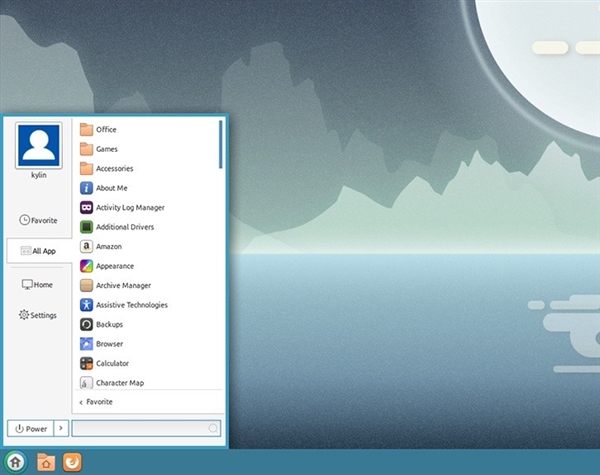
Task: Click the Power button
Action: 30,428
